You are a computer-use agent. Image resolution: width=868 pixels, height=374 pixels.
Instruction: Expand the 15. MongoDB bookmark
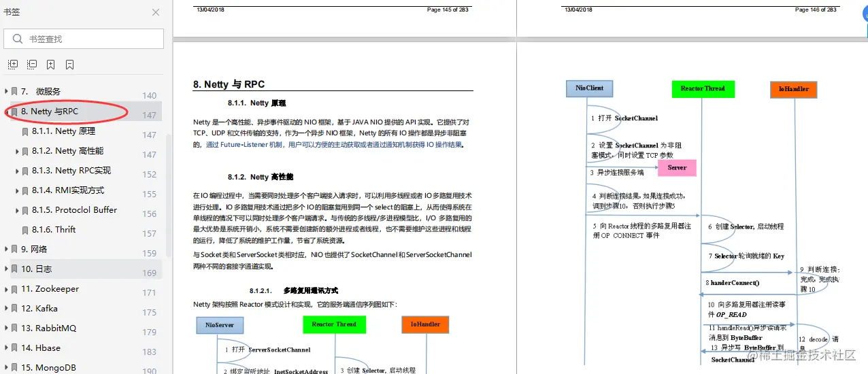click(6, 368)
